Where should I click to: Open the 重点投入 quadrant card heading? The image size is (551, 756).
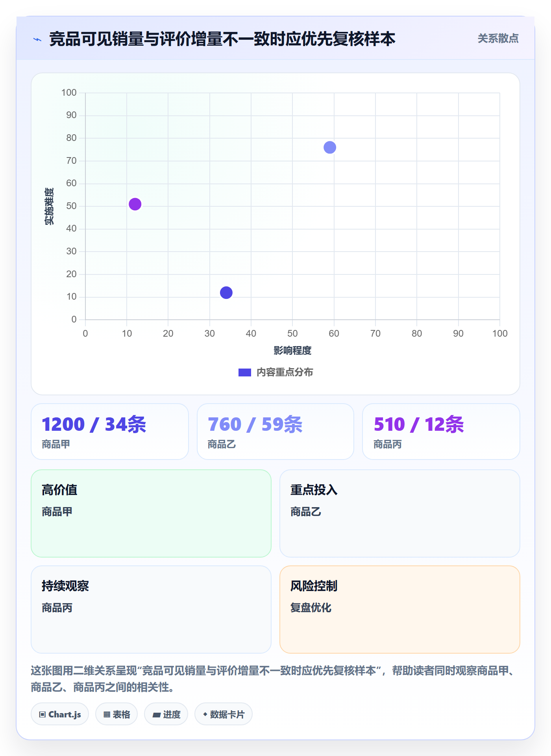[x=314, y=490]
